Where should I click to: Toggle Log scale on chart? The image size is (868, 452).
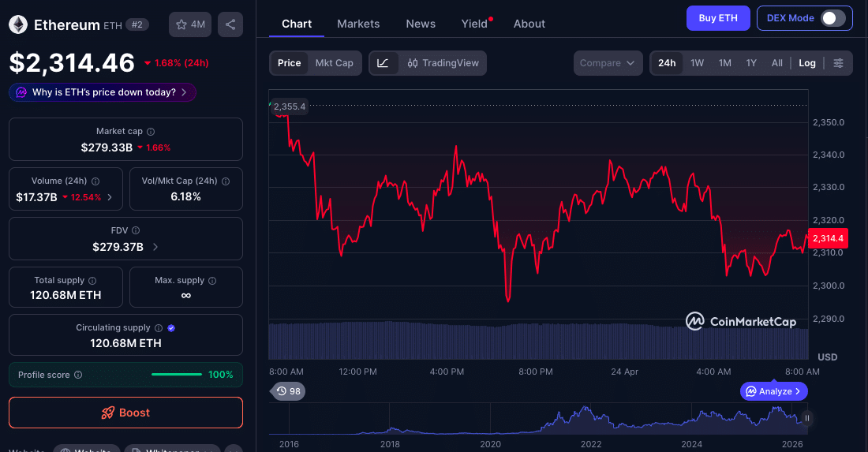point(807,63)
